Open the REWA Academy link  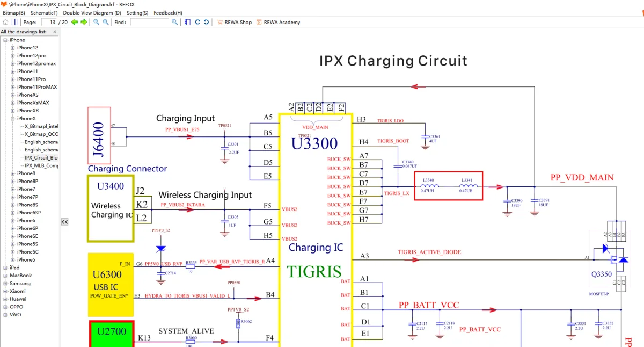[x=278, y=22]
